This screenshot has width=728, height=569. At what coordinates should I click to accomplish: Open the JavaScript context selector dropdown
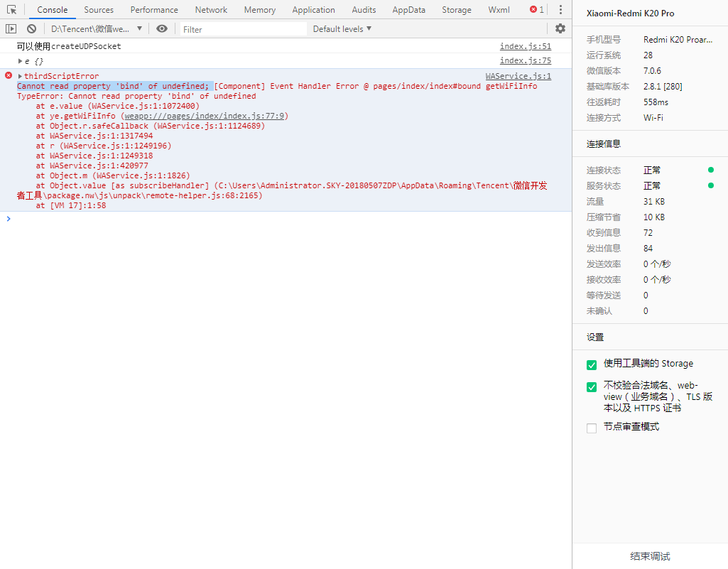pyautogui.click(x=97, y=29)
